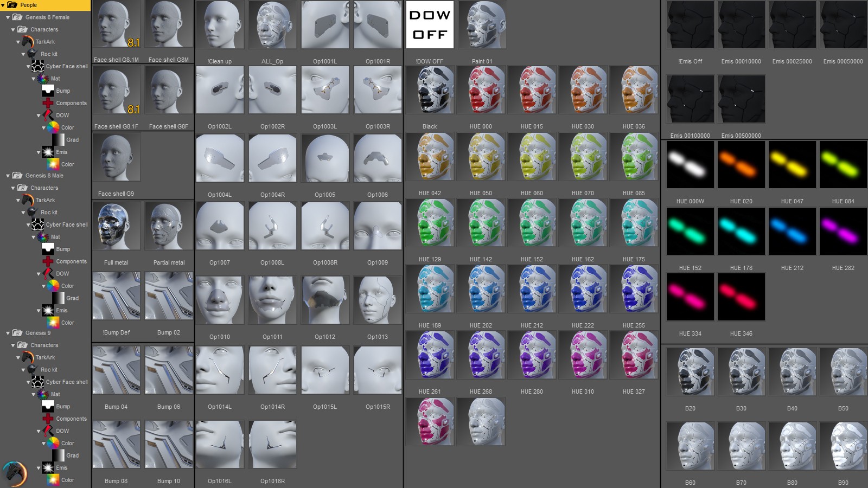Collapse the DOW node under Genesis 9
This screenshot has width=868, height=488.
(39, 431)
